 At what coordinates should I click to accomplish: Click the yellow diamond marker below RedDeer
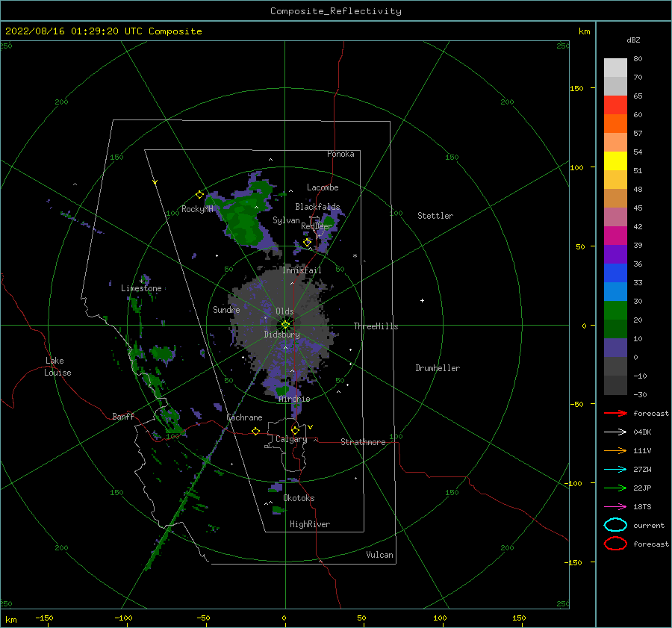[x=308, y=242]
